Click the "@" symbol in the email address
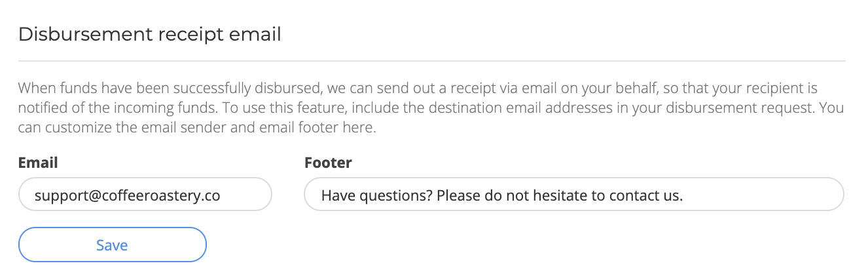Viewport: 868px width, 278px height. tap(88, 195)
